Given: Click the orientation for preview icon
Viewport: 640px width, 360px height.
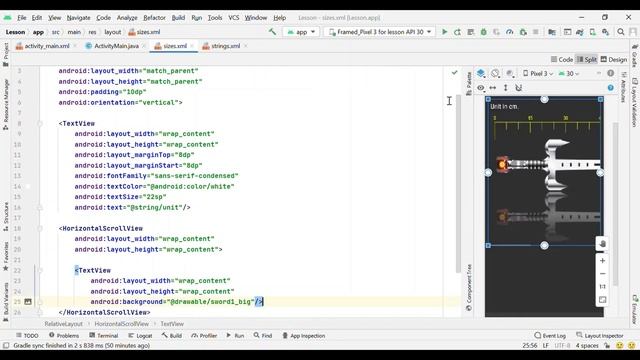Looking at the screenshot, I should [495, 73].
